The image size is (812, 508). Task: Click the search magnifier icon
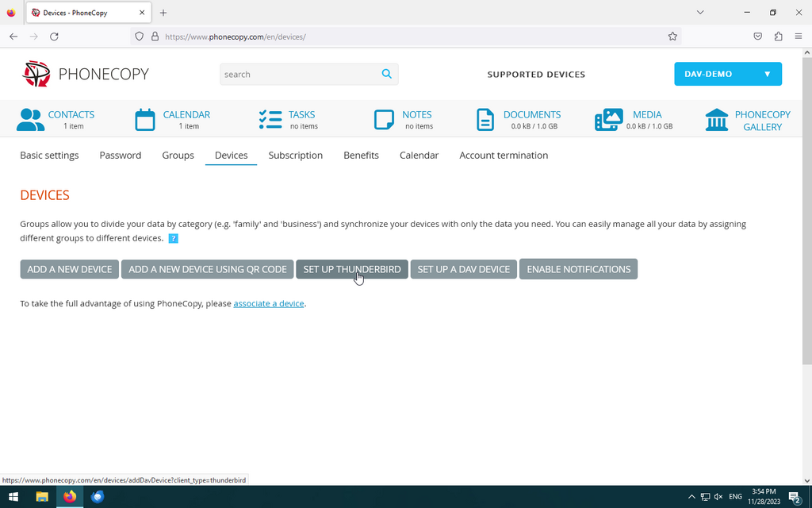pos(386,74)
